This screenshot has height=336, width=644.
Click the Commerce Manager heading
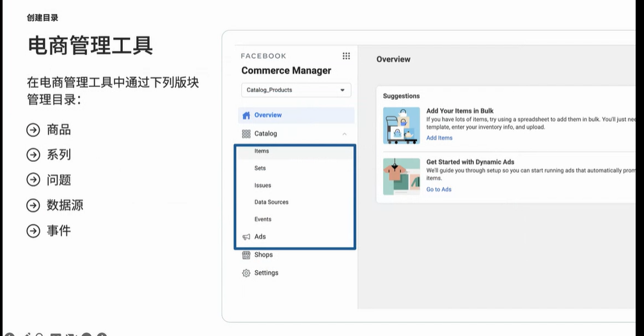[287, 71]
